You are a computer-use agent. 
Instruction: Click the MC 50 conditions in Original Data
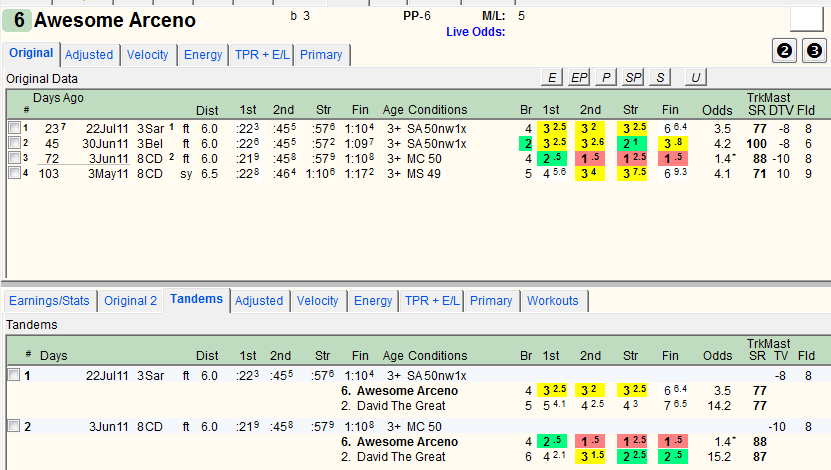point(424,158)
